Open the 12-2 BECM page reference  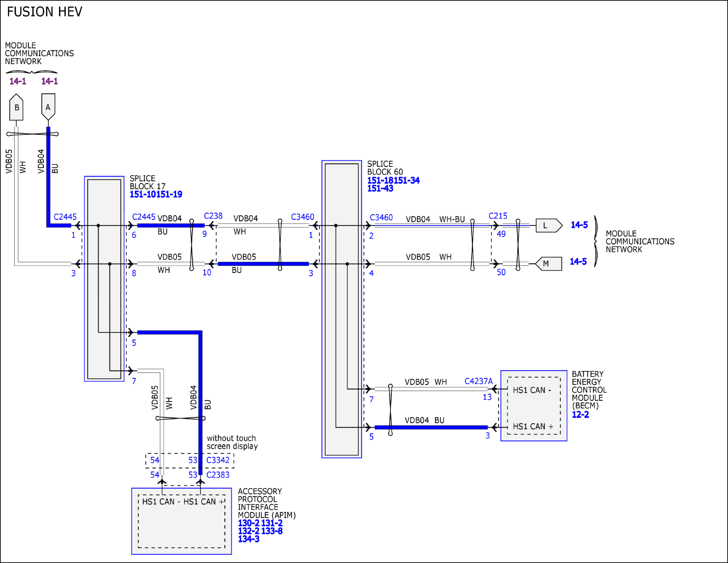pyautogui.click(x=580, y=415)
